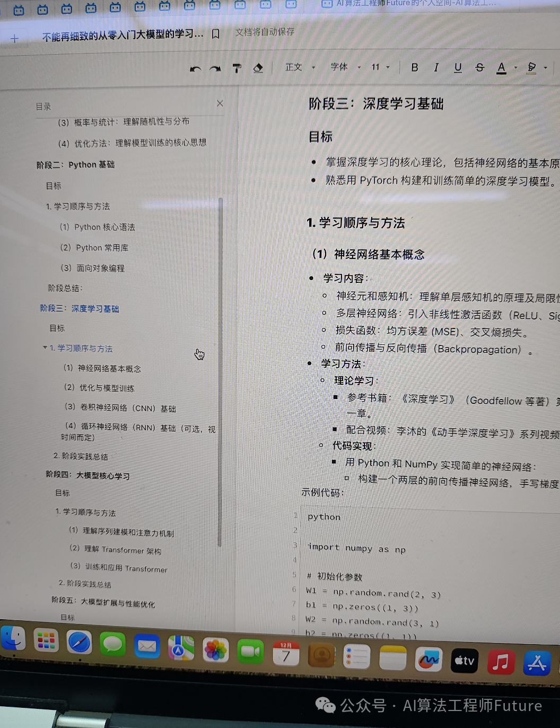
Task: Jump to 阶段三：深度学习基础 in outline
Action: pyautogui.click(x=80, y=308)
